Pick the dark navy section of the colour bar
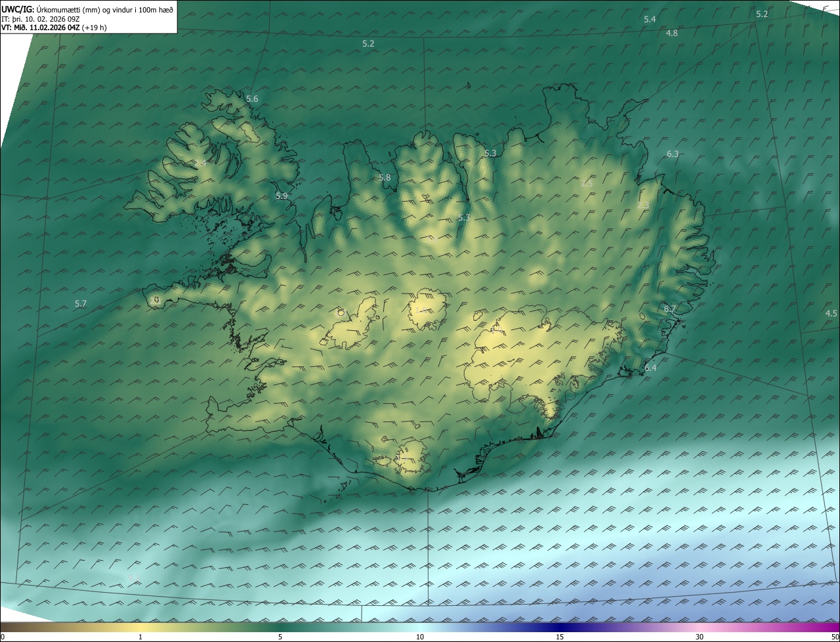Viewport: 840px width, 642px height. click(560, 627)
